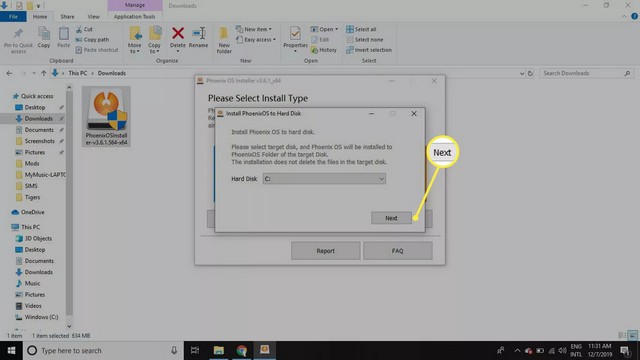Select 3D Objects under This PC
The height and width of the screenshot is (360, 640).
coord(38,238)
